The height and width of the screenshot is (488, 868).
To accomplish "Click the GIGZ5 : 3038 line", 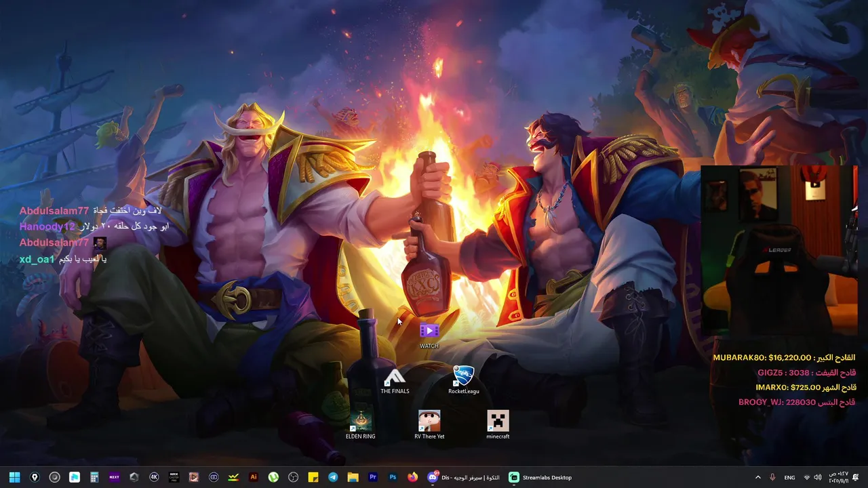I will [x=806, y=373].
